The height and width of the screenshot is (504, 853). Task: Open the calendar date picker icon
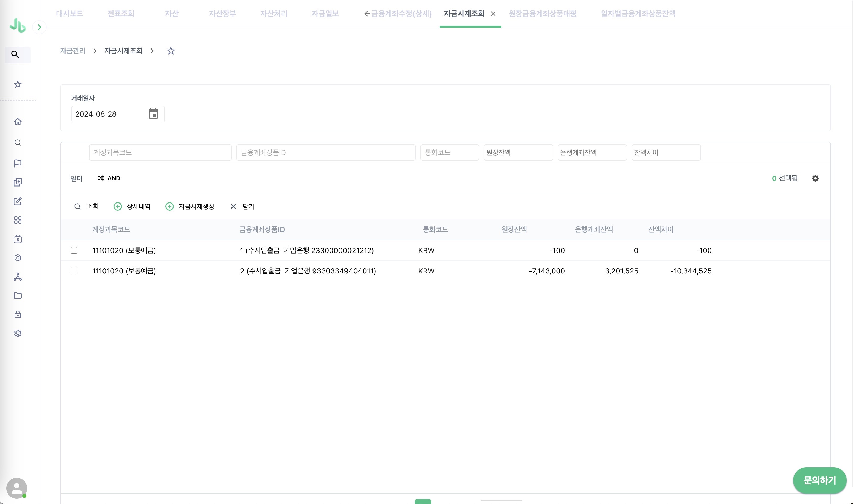153,114
